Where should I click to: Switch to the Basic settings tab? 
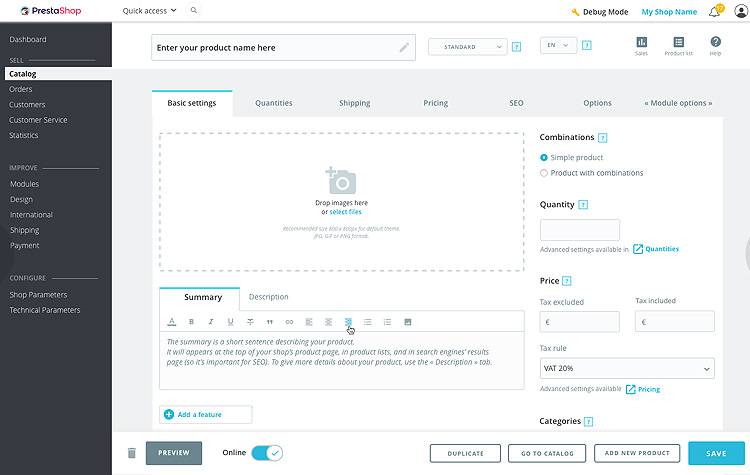click(192, 103)
